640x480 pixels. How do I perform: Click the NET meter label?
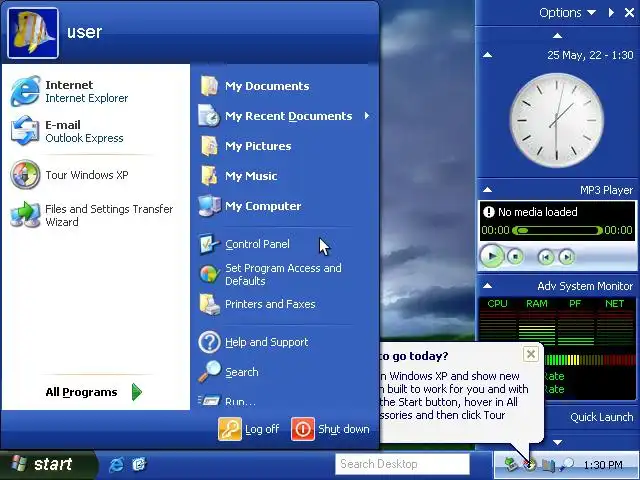[614, 304]
